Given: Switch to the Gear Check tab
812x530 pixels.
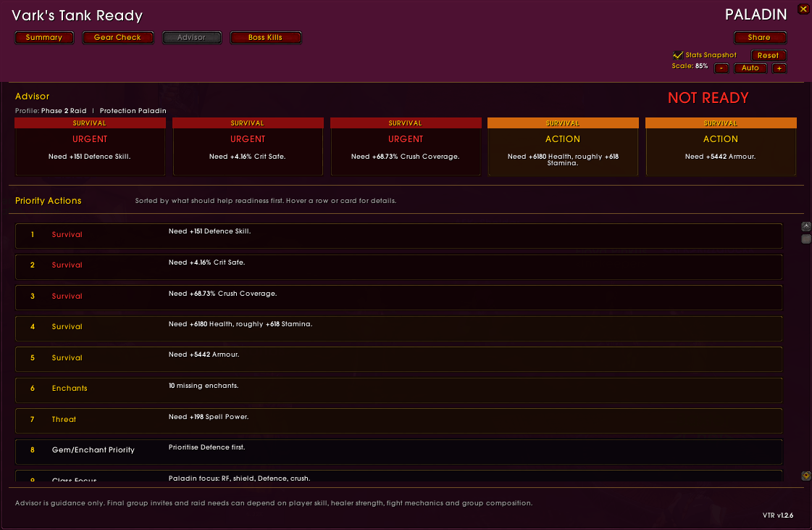Looking at the screenshot, I should [x=117, y=37].
